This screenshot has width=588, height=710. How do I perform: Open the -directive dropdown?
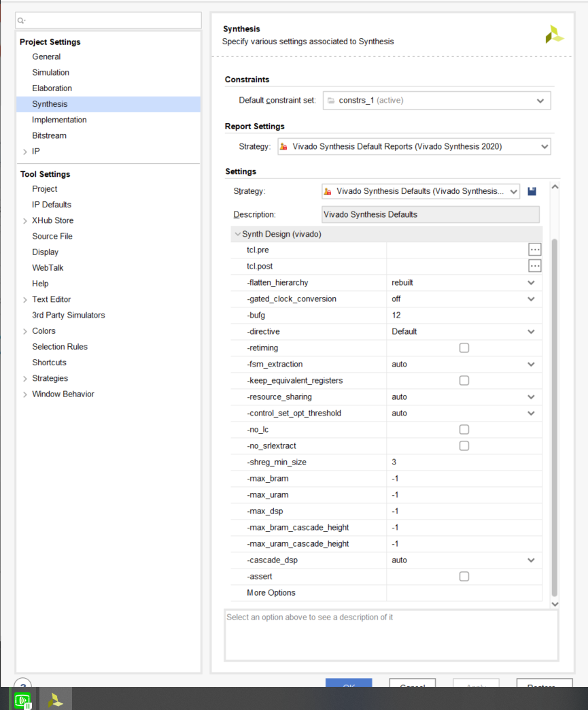tap(531, 331)
